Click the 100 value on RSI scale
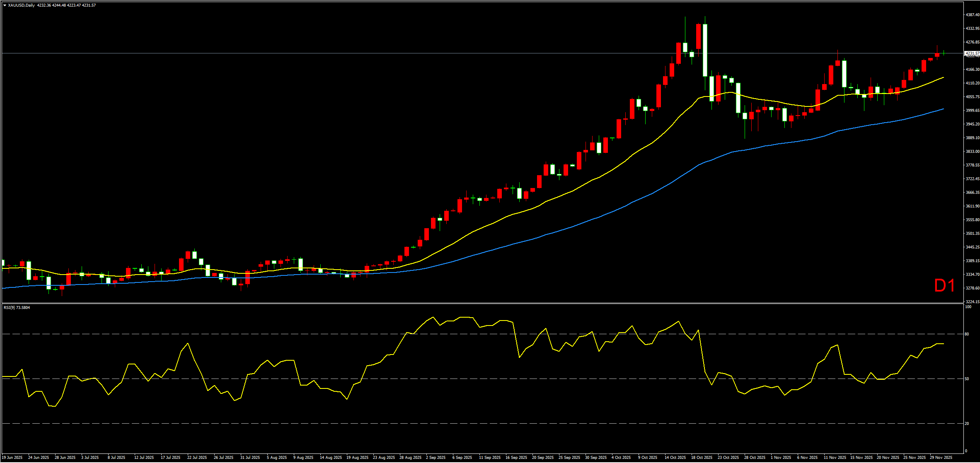The width and height of the screenshot is (980, 463). 968,307
